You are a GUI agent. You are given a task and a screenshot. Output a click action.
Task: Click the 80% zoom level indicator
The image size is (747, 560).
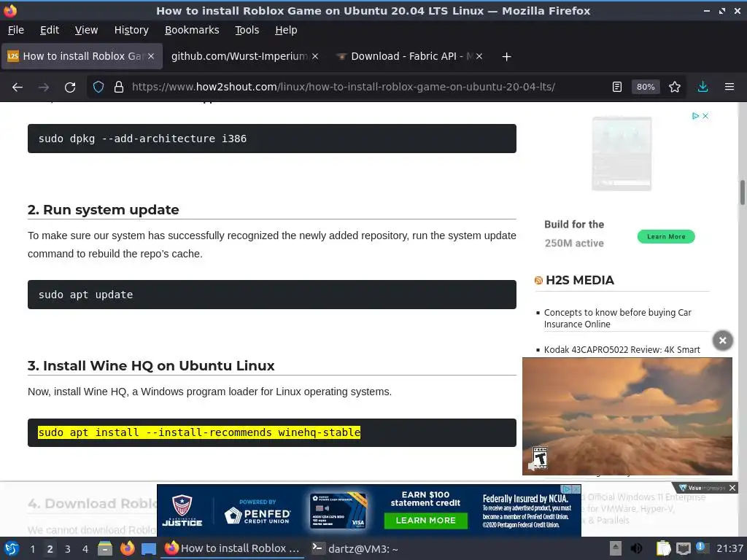646,87
